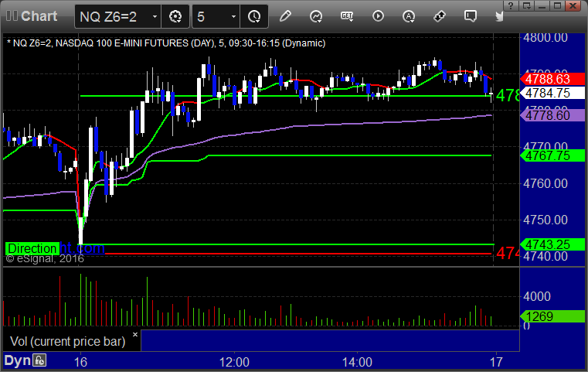
Task: Toggle the Dyn scale lock icon
Action: click(39, 360)
